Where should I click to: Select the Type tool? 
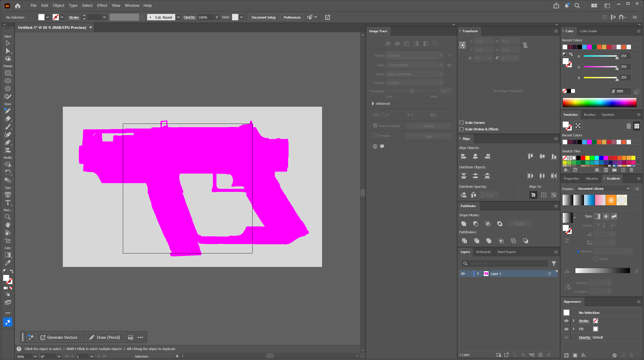[8, 203]
